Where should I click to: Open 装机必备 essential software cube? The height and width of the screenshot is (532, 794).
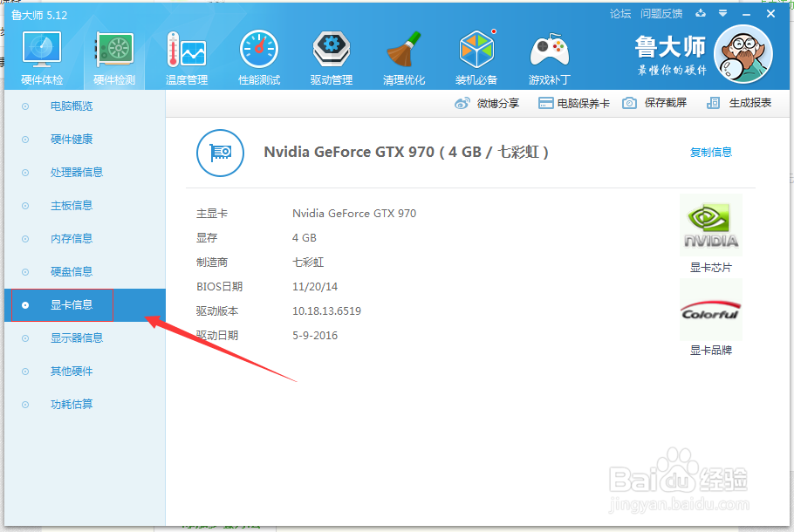coord(476,50)
